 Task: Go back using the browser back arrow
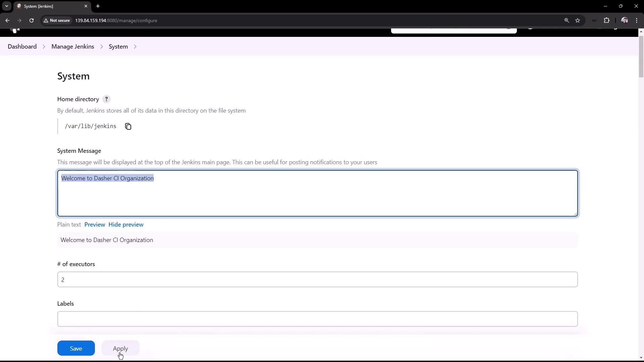pos(7,20)
